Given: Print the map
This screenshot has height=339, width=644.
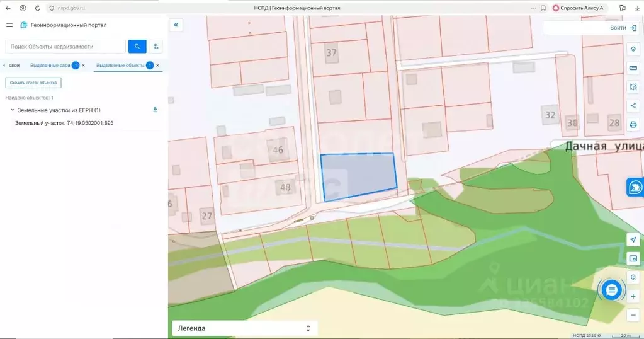Looking at the screenshot, I should point(633,125).
